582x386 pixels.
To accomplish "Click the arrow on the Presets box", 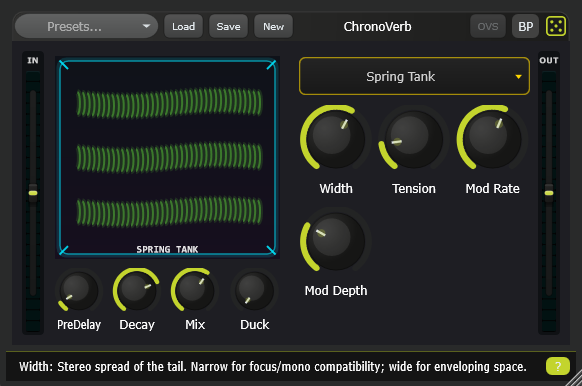I will (146, 26).
